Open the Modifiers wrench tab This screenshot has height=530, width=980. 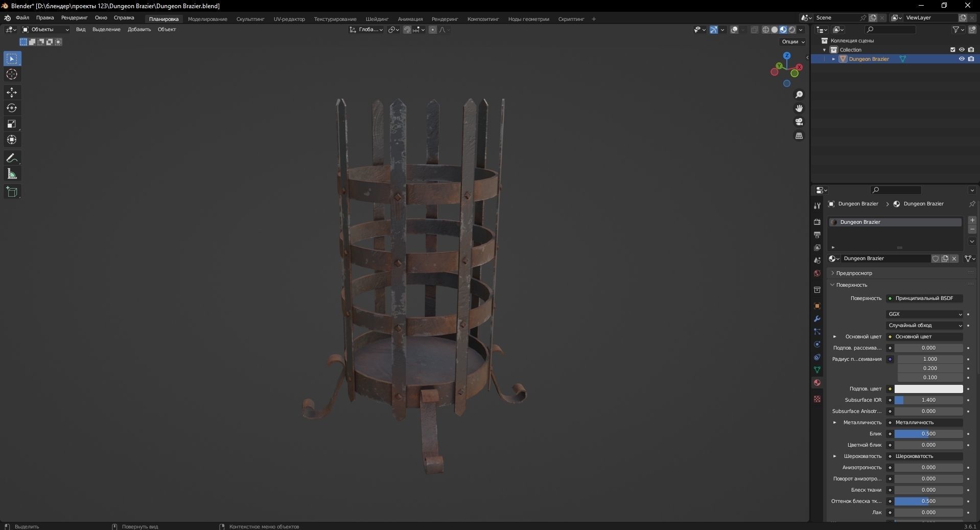(x=817, y=318)
